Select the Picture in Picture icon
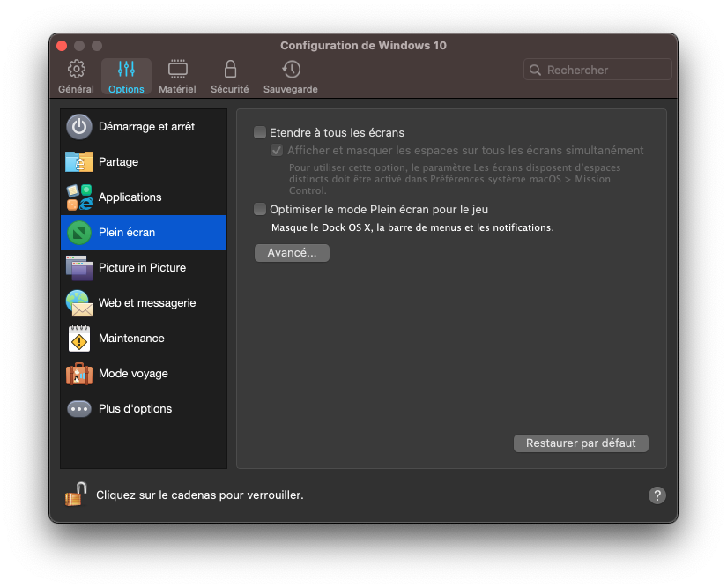Image resolution: width=727 pixels, height=588 pixels. pyautogui.click(x=79, y=268)
